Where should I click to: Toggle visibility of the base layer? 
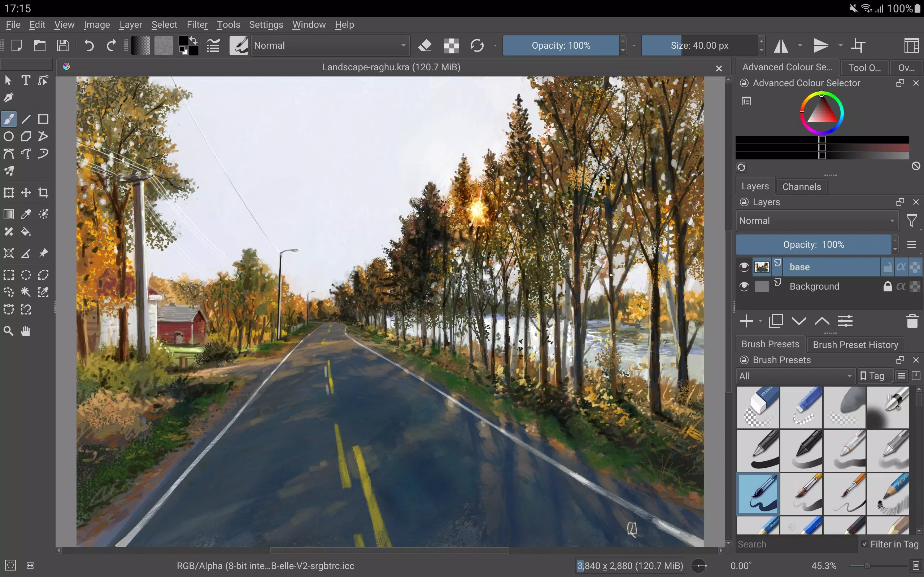[x=744, y=267]
